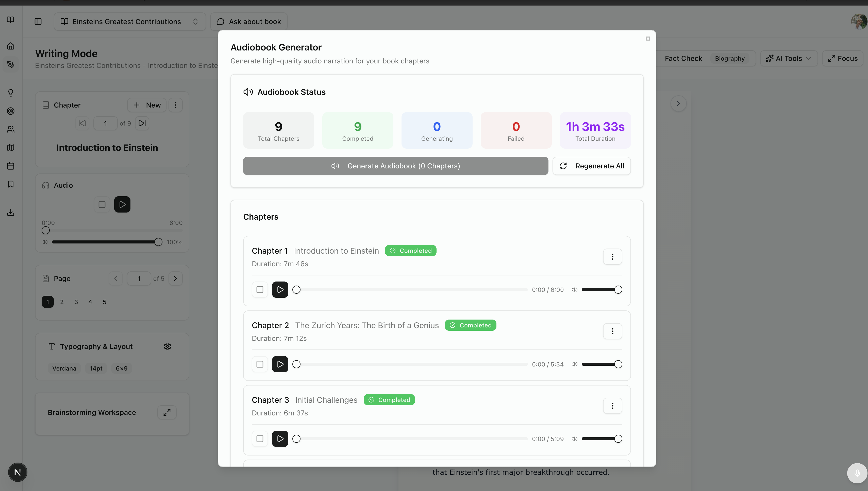Image resolution: width=868 pixels, height=491 pixels.
Task: Play Chapter 1 audio in the generator
Action: pos(280,290)
